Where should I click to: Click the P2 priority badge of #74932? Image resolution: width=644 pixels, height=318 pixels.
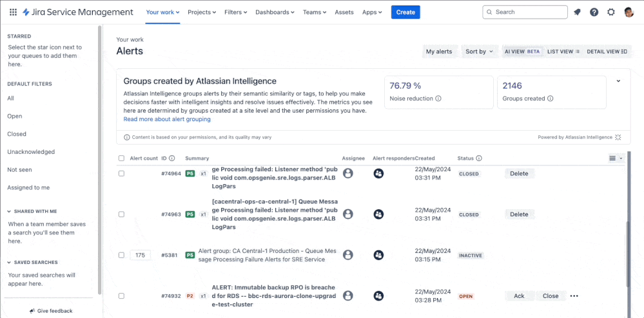pos(190,296)
